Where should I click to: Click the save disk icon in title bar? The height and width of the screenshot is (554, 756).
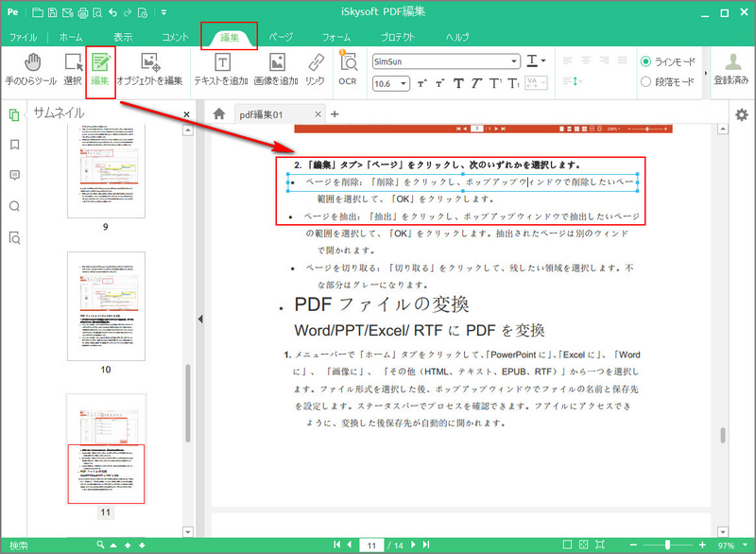pyautogui.click(x=53, y=12)
